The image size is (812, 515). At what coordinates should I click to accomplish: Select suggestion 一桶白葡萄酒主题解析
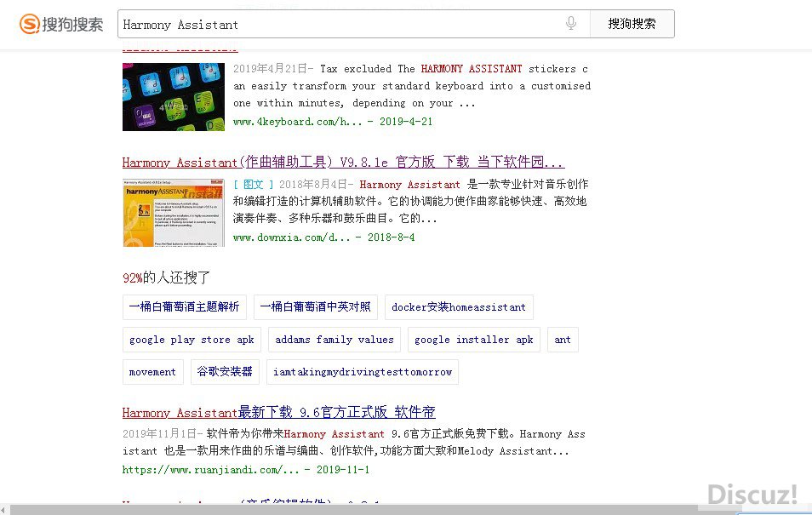click(185, 307)
